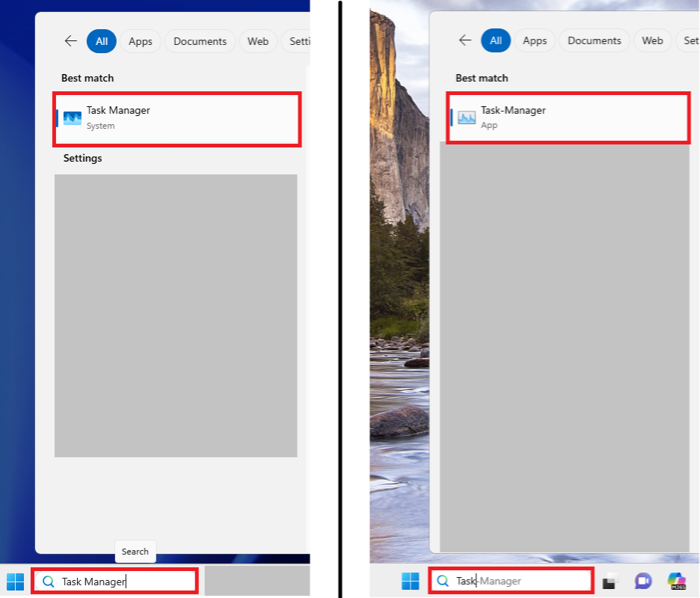700x598 pixels.
Task: Click right taskbar search box with Task-Manager
Action: pyautogui.click(x=511, y=581)
